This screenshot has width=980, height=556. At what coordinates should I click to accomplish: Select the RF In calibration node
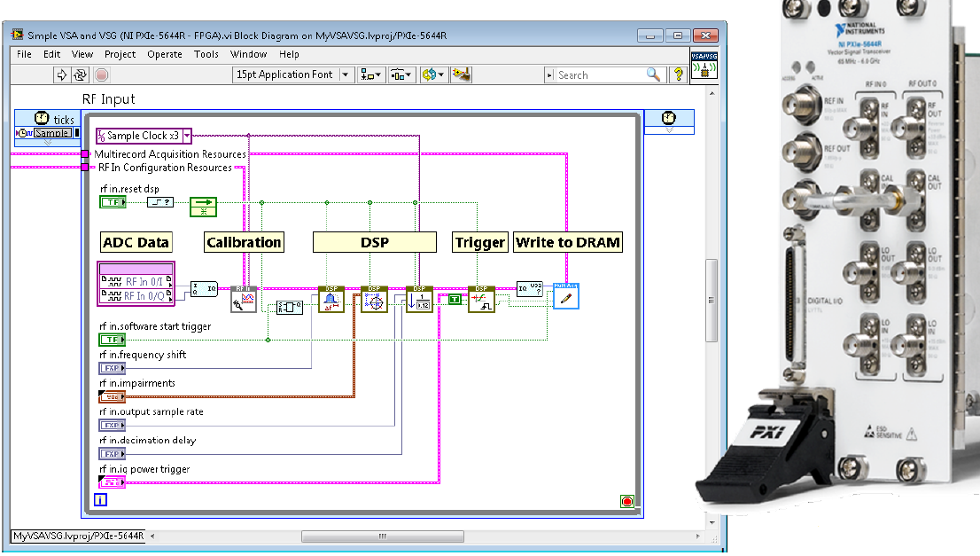(x=243, y=299)
